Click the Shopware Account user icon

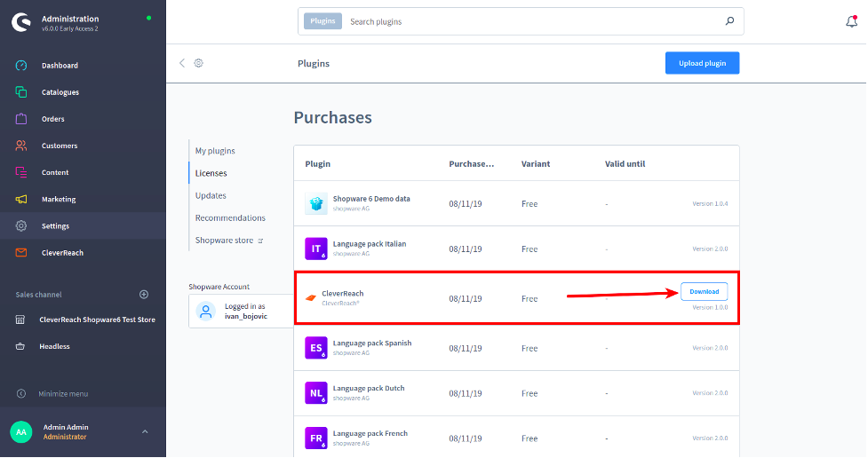tap(206, 311)
